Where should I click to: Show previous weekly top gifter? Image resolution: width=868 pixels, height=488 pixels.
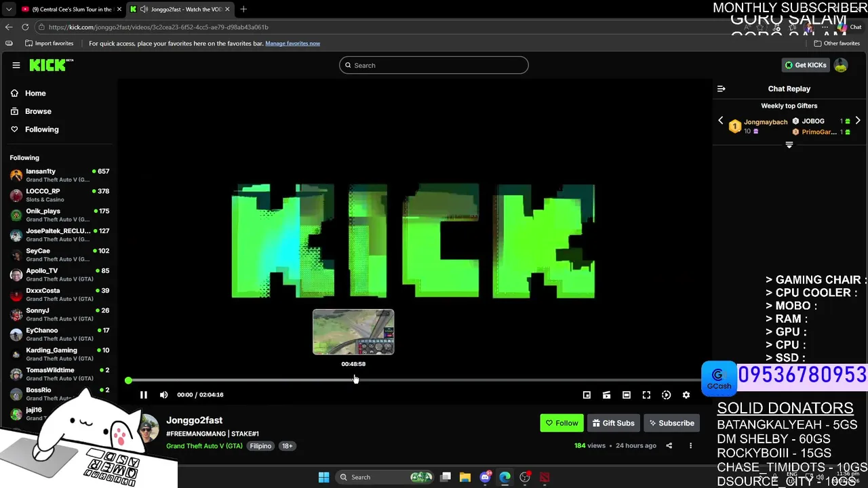721,121
